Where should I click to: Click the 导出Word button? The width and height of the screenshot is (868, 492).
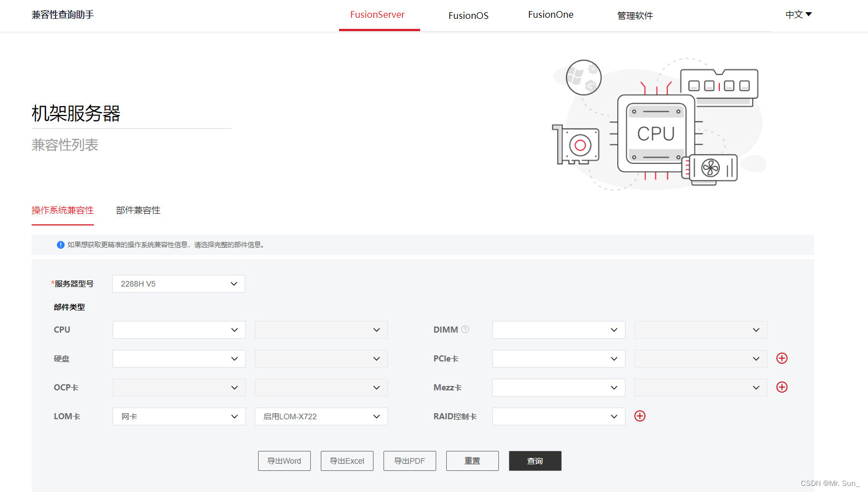(284, 461)
